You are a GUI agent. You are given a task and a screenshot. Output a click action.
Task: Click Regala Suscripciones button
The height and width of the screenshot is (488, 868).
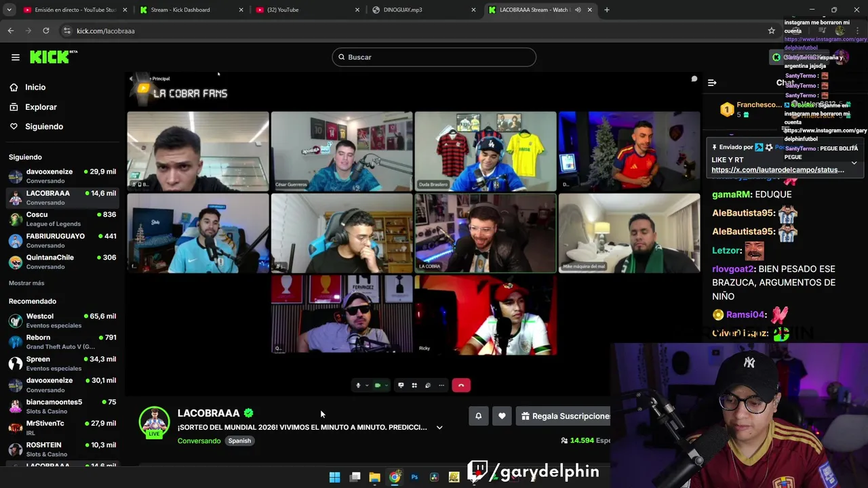point(564,416)
